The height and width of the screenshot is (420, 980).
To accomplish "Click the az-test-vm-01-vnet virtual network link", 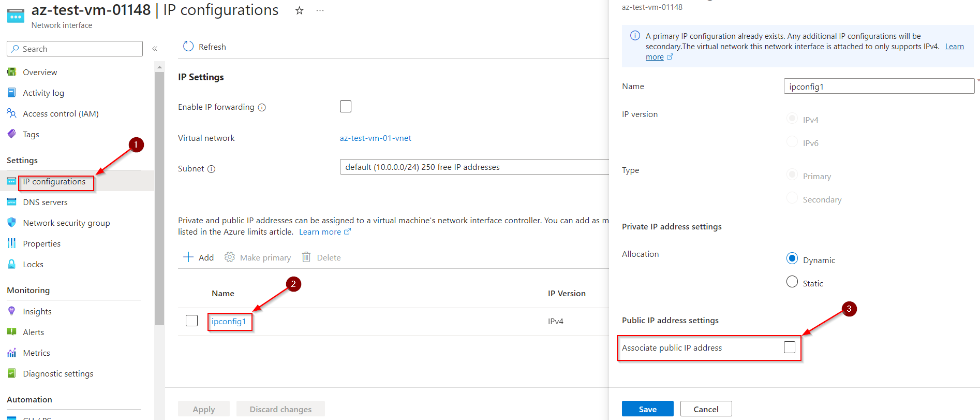I will (375, 138).
